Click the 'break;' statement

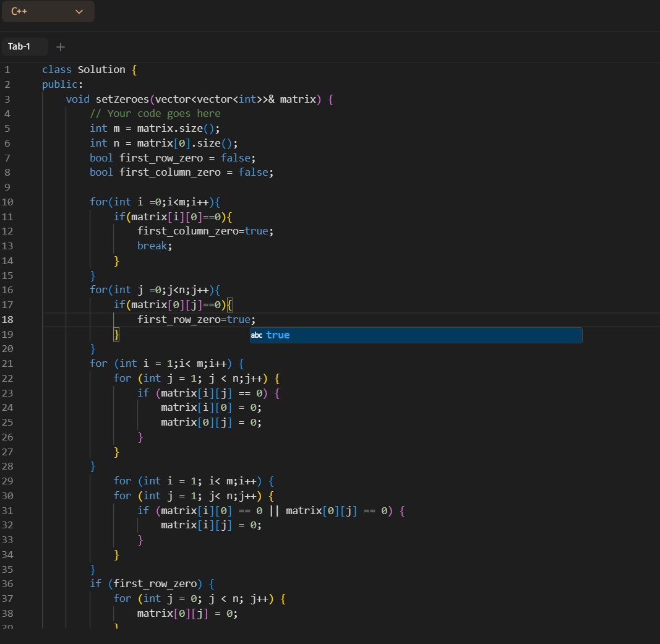pyautogui.click(x=155, y=246)
